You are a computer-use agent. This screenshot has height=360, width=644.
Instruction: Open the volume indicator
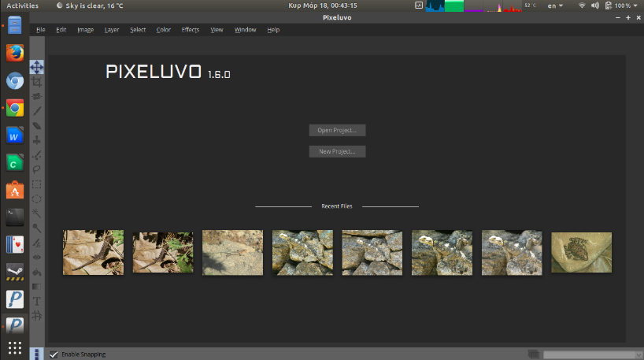click(x=594, y=6)
